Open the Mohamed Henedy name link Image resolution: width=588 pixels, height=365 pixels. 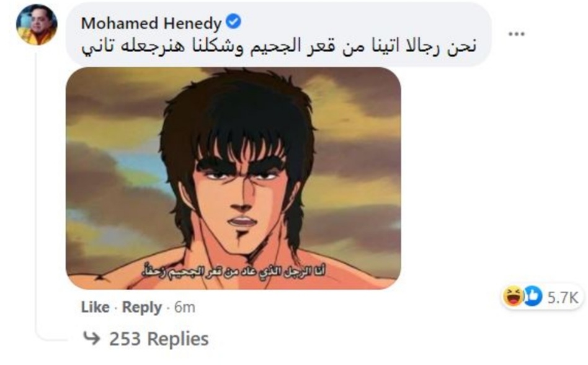(151, 23)
